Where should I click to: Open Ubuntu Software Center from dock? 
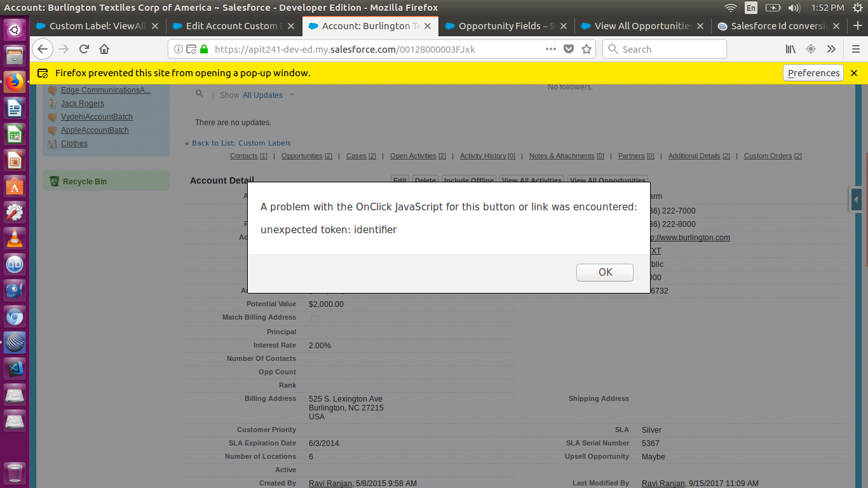pyautogui.click(x=15, y=186)
